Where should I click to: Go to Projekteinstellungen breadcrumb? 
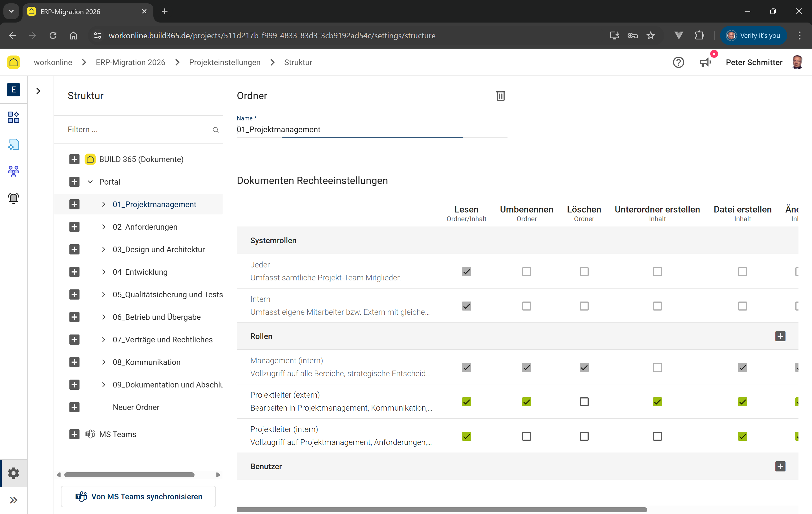pyautogui.click(x=225, y=62)
